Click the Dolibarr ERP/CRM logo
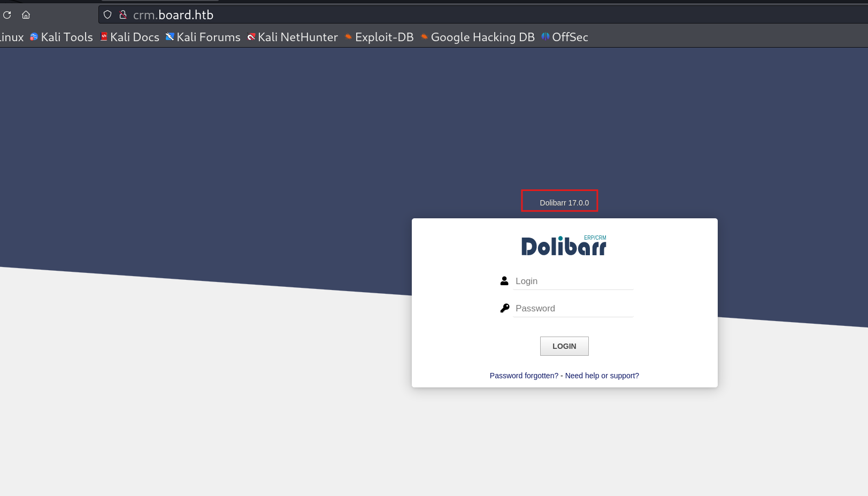868x496 pixels. click(x=564, y=246)
